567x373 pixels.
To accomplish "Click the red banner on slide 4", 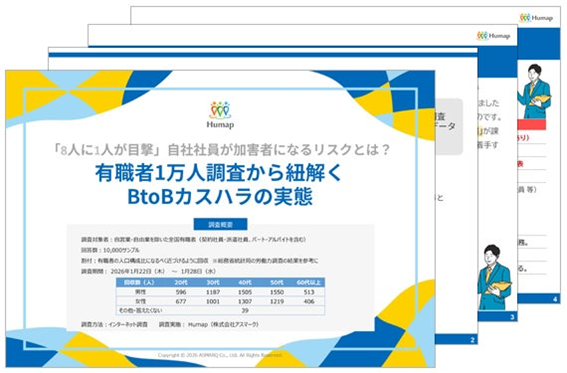I will point(532,125).
